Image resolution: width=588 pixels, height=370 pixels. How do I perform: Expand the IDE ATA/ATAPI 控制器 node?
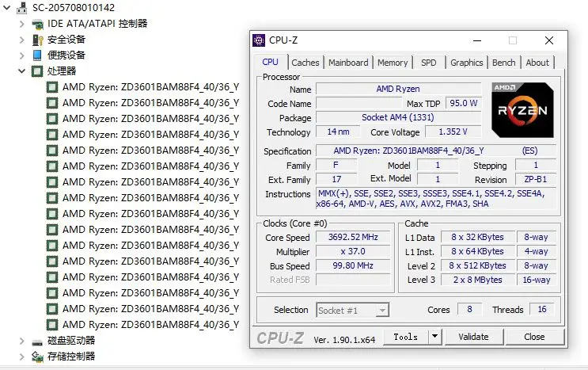click(22, 24)
